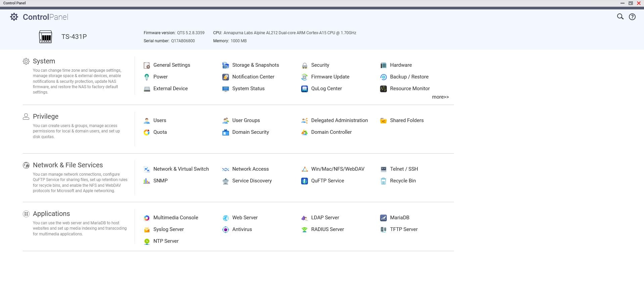Select the Network & File Services heading
The height and width of the screenshot is (285, 644).
68,165
